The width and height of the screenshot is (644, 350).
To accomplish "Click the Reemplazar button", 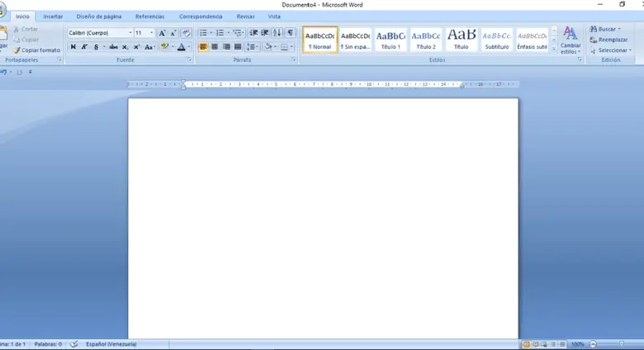I will tap(608, 40).
